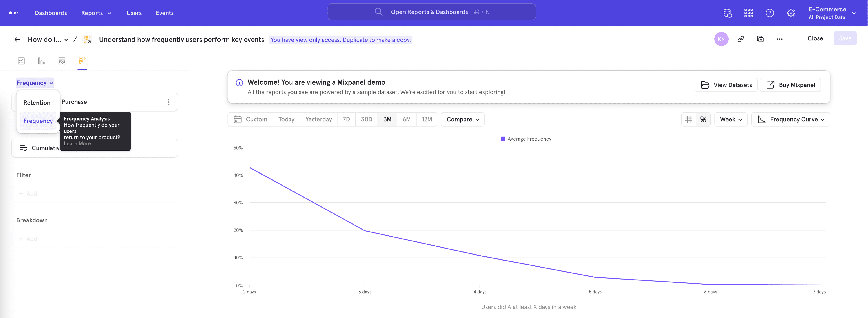
Task: Open the help question mark icon
Action: (x=770, y=13)
